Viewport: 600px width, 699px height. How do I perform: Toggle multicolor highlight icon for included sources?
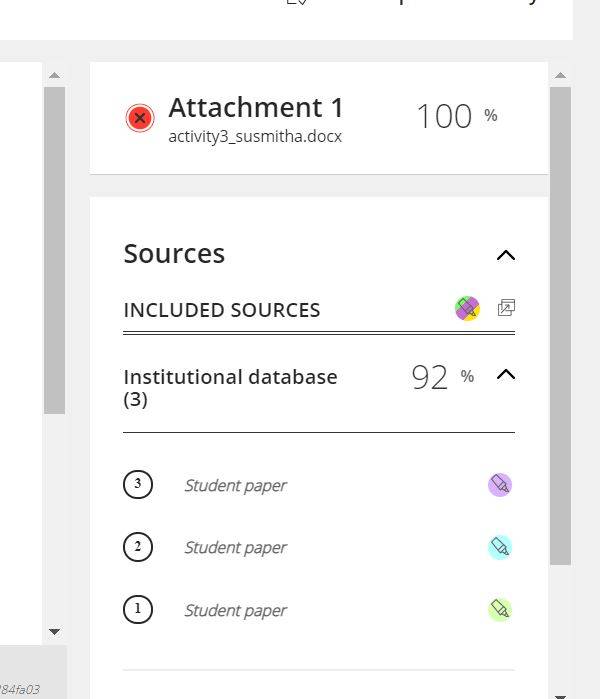point(467,308)
